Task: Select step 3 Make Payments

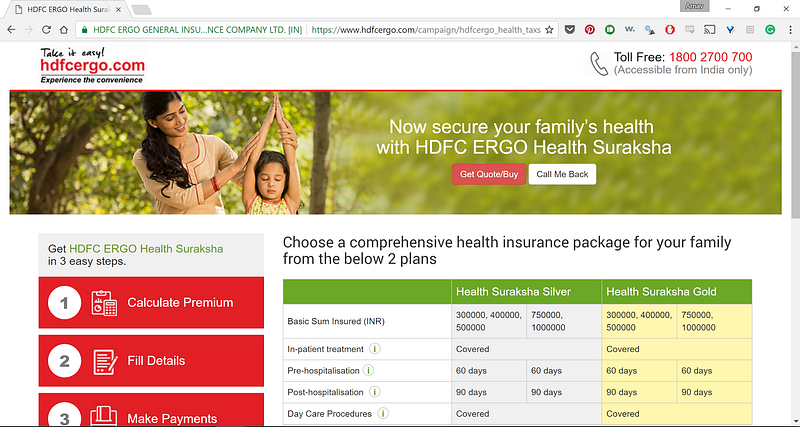Action: (151, 410)
